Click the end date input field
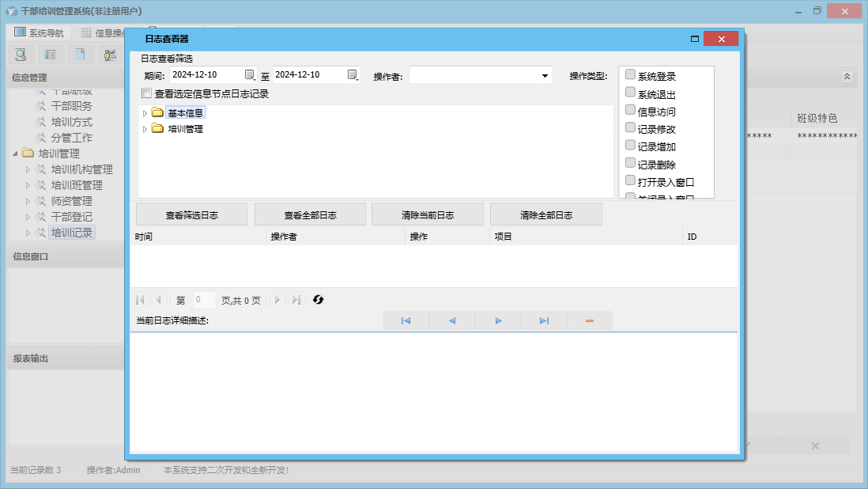 (310, 74)
